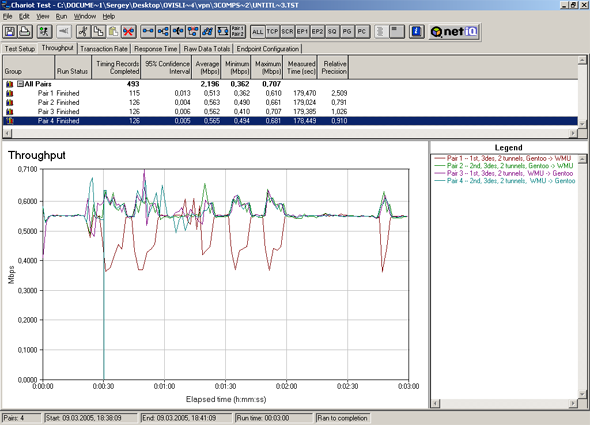This screenshot has width=590, height=425.
Task: Click the third pair-node toolbar icon
Action: [x=178, y=32]
